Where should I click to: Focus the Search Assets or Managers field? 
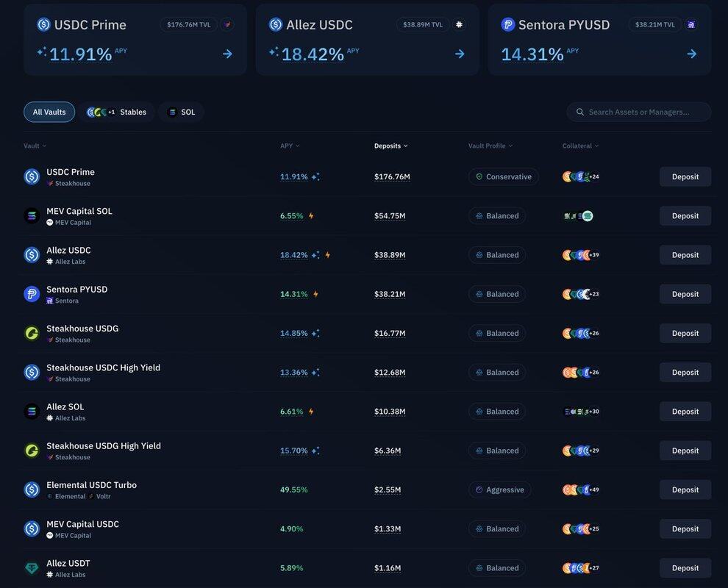[639, 112]
